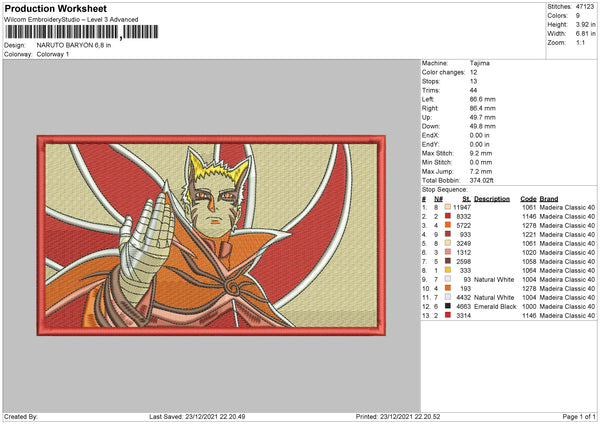Viewport: 600px width, 424px height.
Task: Click the orange swatch in stop 3
Action: [448, 225]
